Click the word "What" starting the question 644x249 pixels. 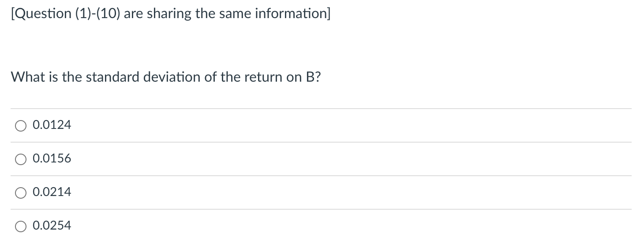coord(26,77)
